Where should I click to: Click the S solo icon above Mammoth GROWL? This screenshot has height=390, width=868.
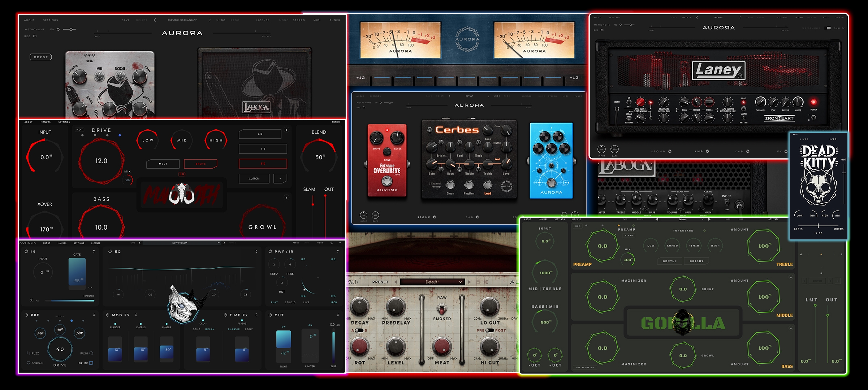pyautogui.click(x=286, y=198)
